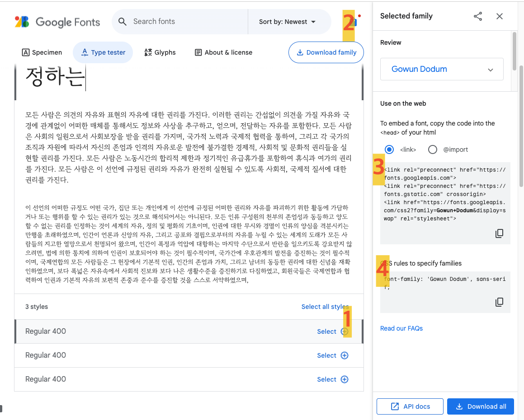The image size is (524, 420).
Task: Click the search magnifier icon
Action: pos(123,22)
